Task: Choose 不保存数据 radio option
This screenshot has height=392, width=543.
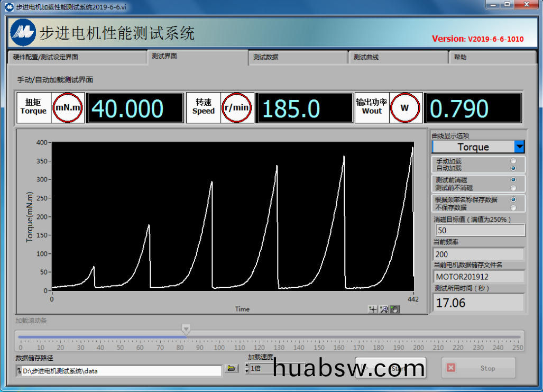Action: (513, 207)
